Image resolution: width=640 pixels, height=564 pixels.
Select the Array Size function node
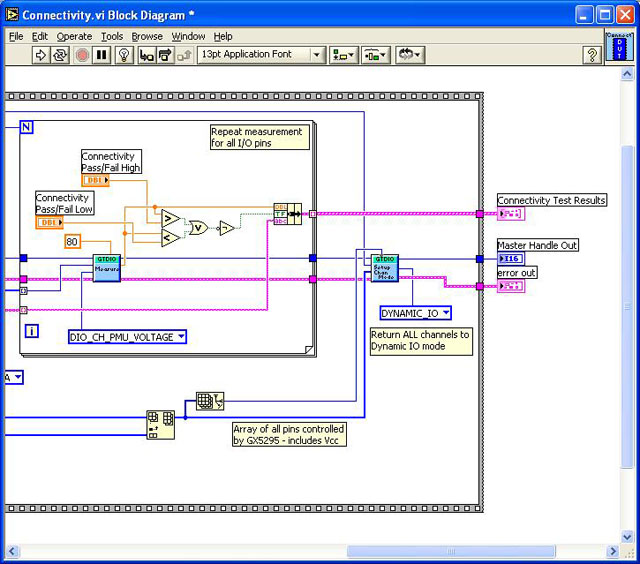pos(210,401)
